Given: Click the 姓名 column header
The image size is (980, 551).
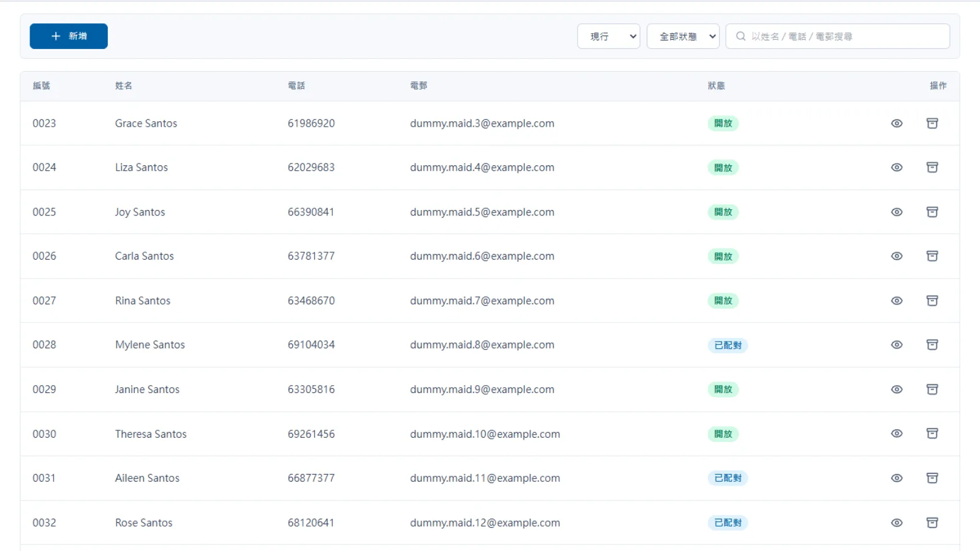Looking at the screenshot, I should [x=124, y=86].
